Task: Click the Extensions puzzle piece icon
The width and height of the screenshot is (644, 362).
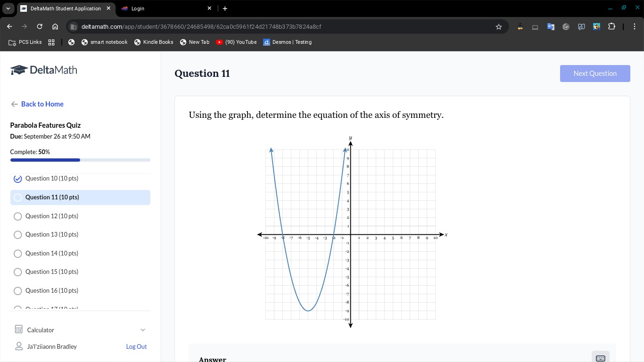Action: [x=612, y=26]
